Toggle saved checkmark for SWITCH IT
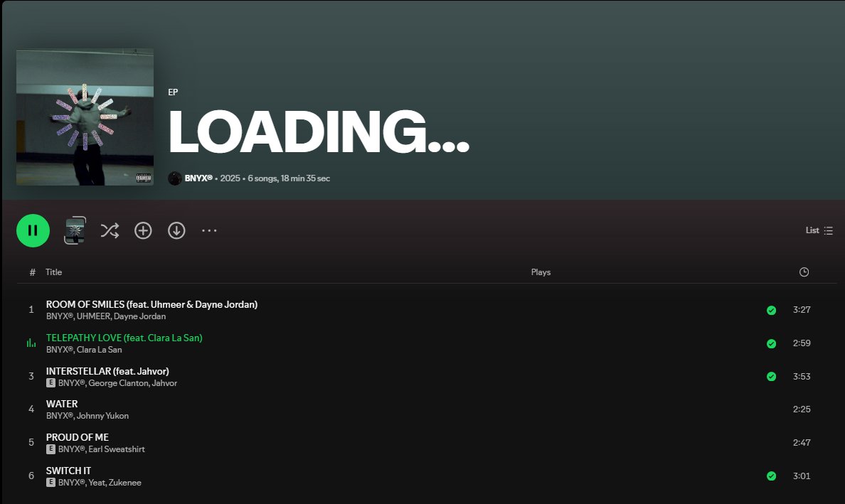845x504 pixels. coord(771,476)
